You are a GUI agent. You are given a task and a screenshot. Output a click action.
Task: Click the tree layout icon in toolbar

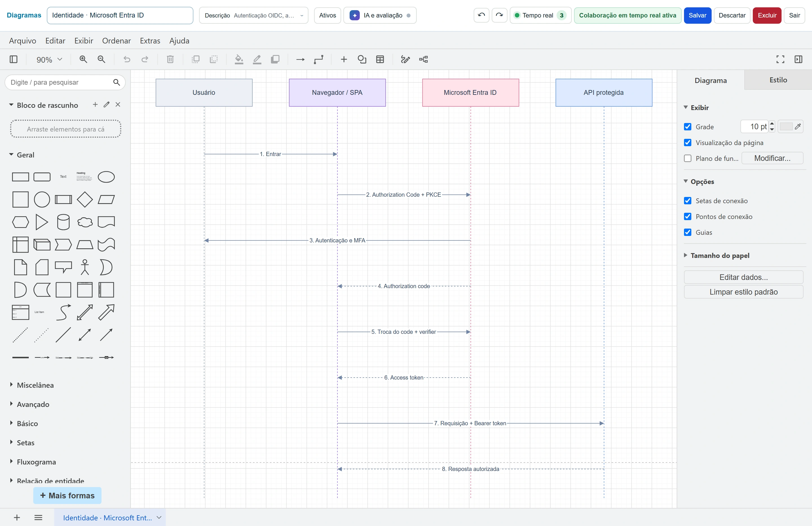pyautogui.click(x=423, y=60)
